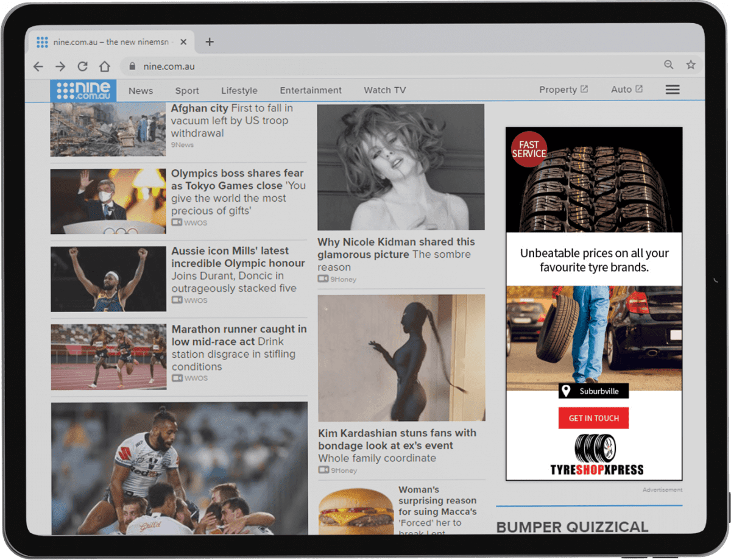This screenshot has width=731, height=560.
Task: Open the News menu item
Action: (x=141, y=91)
